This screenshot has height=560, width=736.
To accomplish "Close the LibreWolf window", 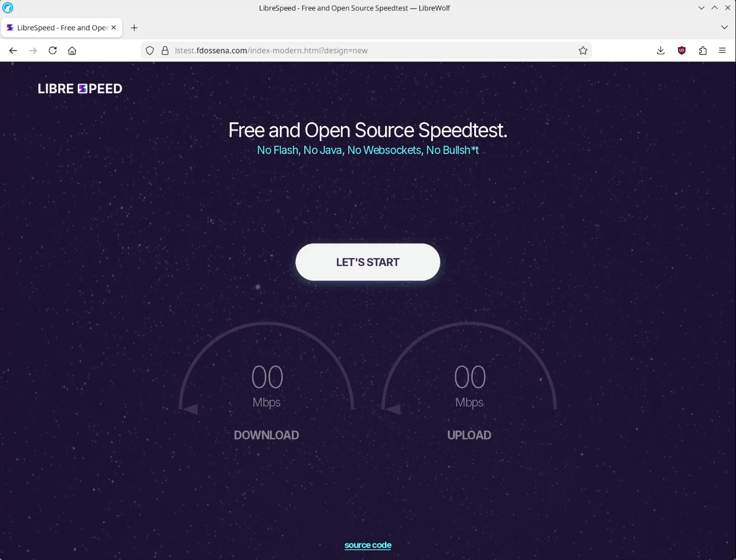I will click(728, 8).
